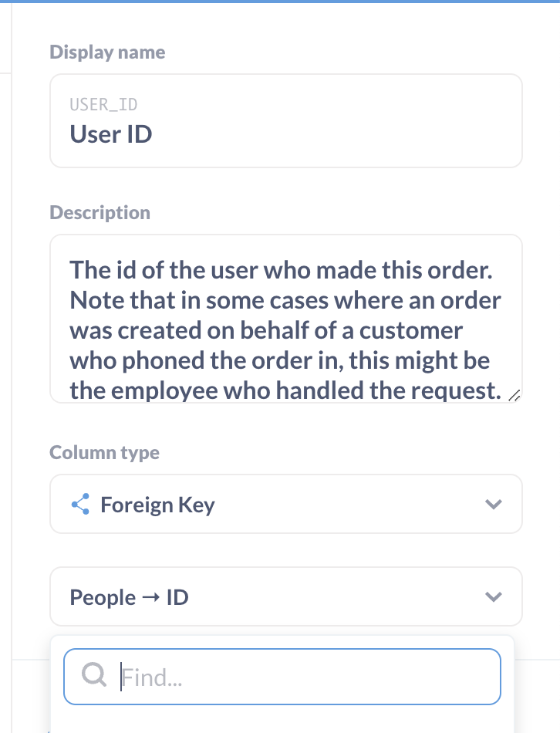Select the search glass inside the Find box
The width and height of the screenshot is (560, 733).
tap(94, 675)
